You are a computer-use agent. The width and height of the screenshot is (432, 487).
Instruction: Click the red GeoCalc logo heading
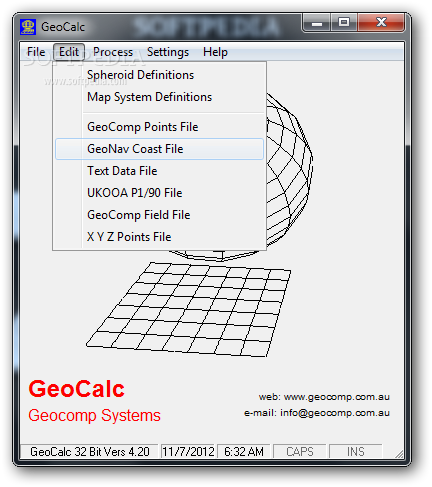point(77,389)
